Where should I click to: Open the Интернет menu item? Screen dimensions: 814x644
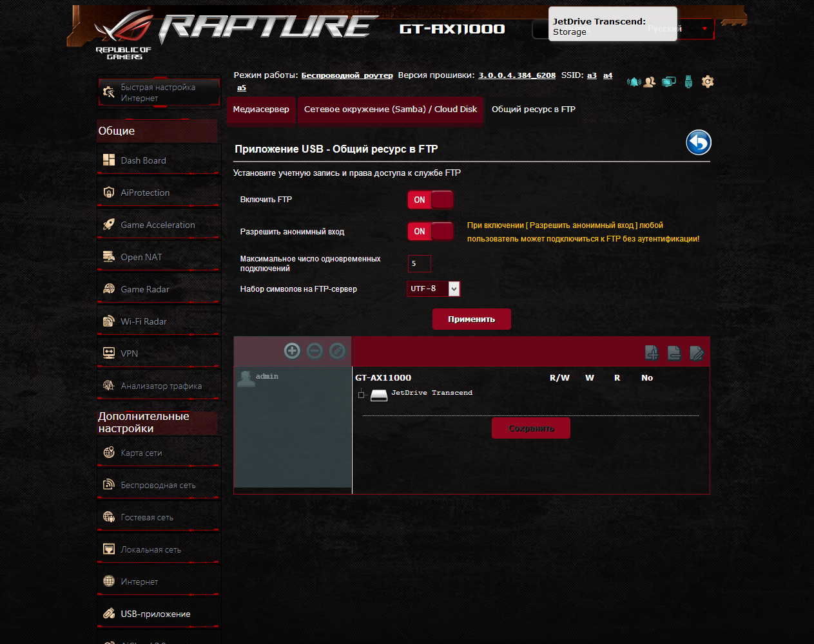click(159, 582)
